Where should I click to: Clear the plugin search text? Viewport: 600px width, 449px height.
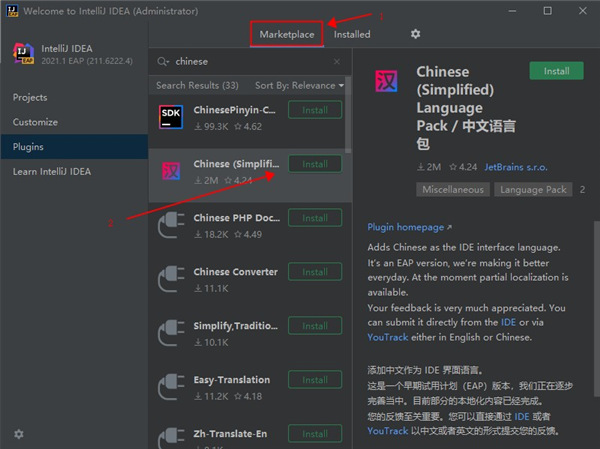336,61
